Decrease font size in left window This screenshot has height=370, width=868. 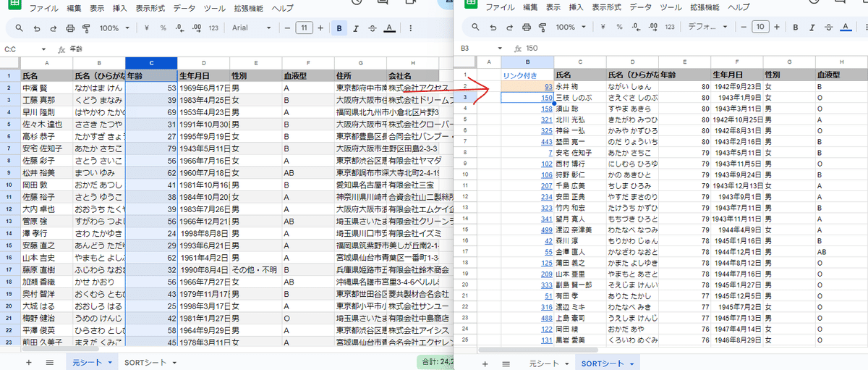287,28
